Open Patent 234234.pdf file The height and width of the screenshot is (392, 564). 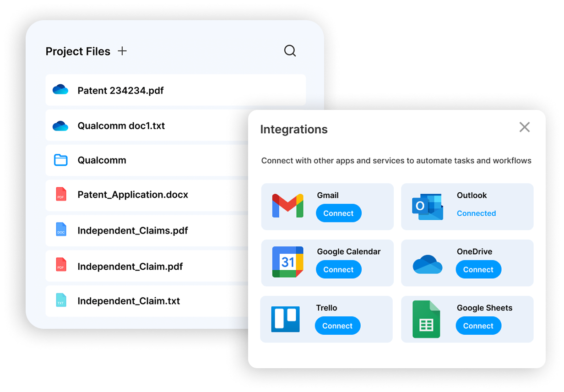(x=176, y=90)
